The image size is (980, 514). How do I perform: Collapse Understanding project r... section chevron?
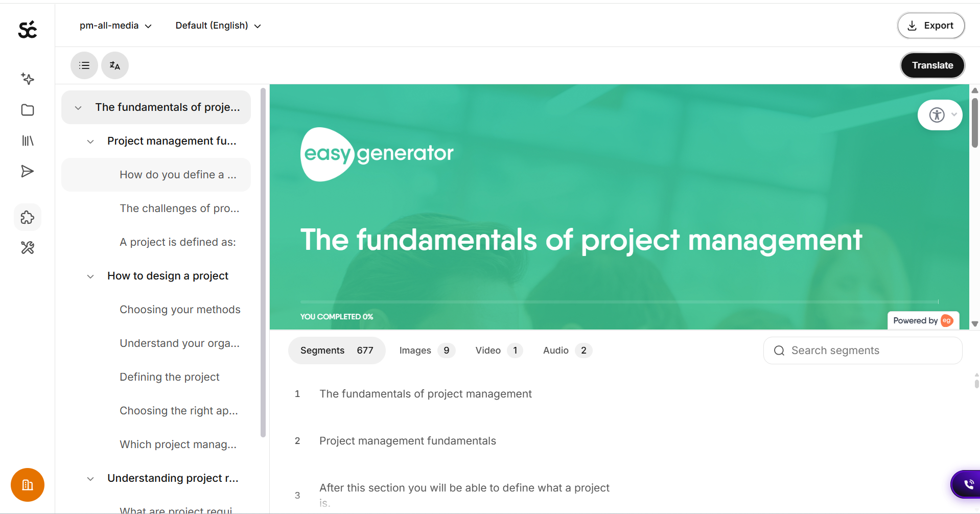pyautogui.click(x=90, y=478)
